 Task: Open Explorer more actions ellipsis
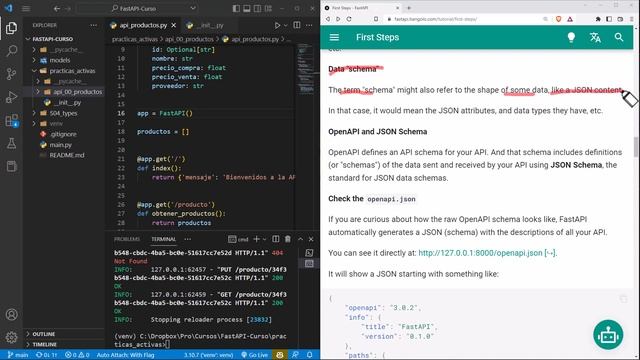tap(94, 25)
